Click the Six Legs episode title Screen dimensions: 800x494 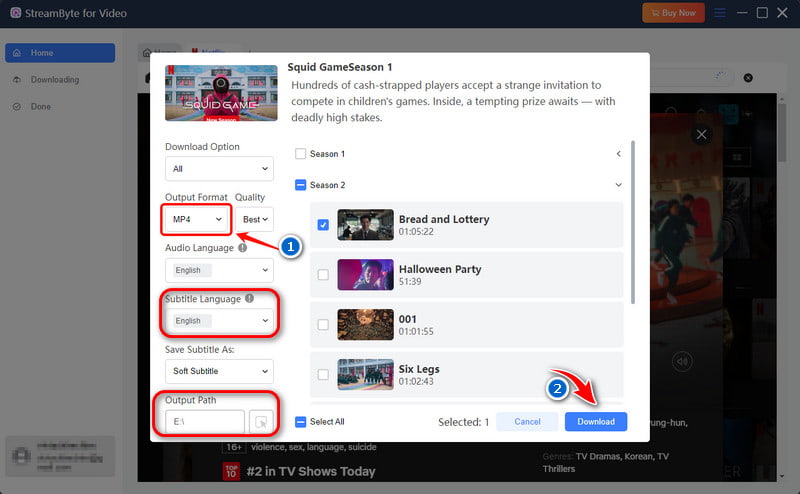pyautogui.click(x=419, y=369)
